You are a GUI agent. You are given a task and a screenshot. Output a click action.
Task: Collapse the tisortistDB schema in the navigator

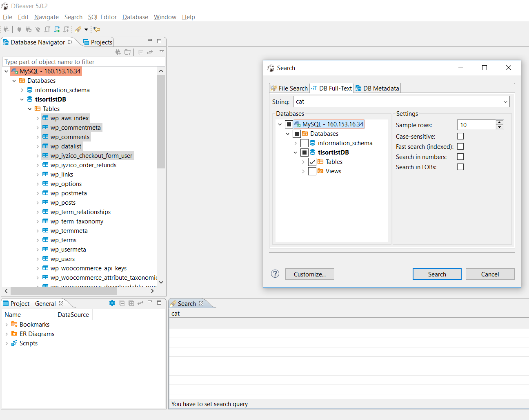click(x=22, y=99)
